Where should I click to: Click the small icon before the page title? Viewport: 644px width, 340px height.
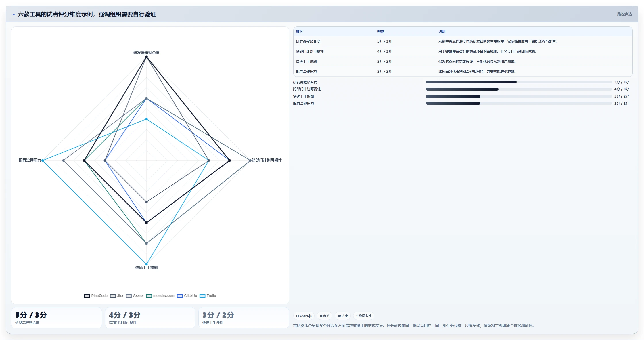(14, 14)
